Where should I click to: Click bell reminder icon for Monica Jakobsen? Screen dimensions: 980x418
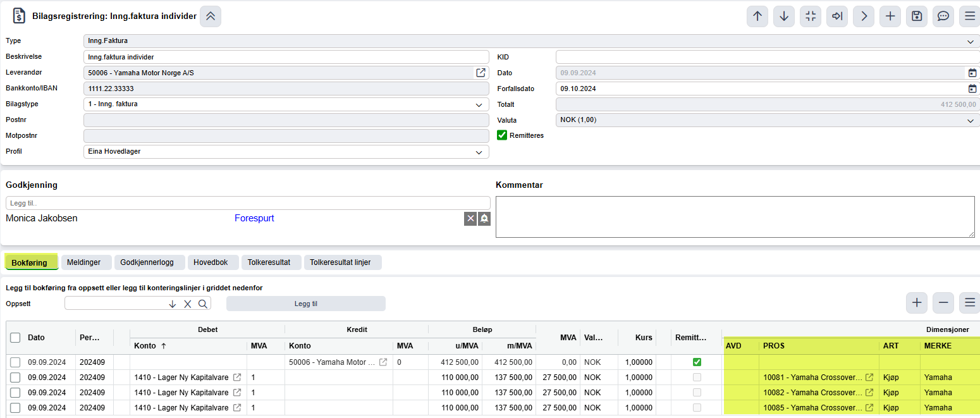click(484, 219)
